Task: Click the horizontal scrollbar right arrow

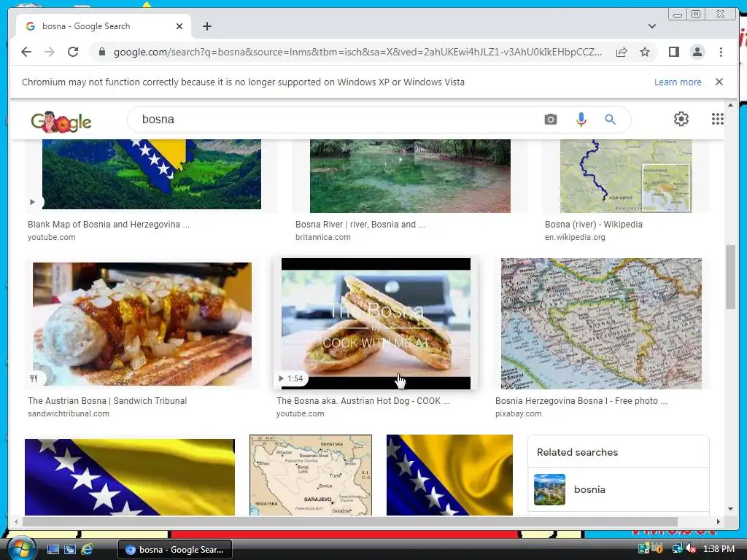Action: 719,521
